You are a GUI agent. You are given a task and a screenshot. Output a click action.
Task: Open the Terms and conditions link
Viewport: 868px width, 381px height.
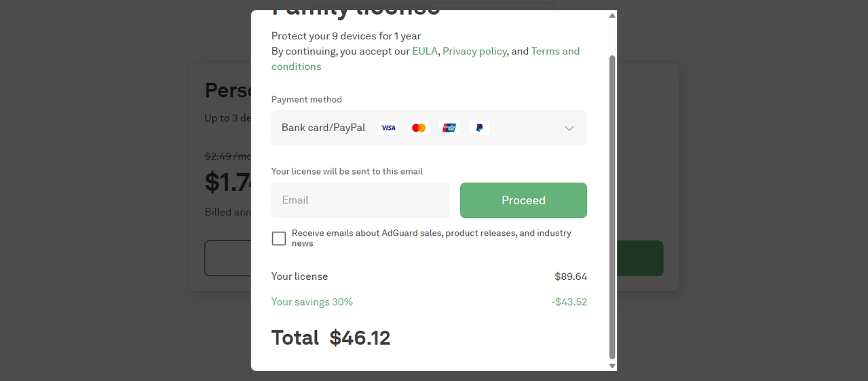pos(426,59)
